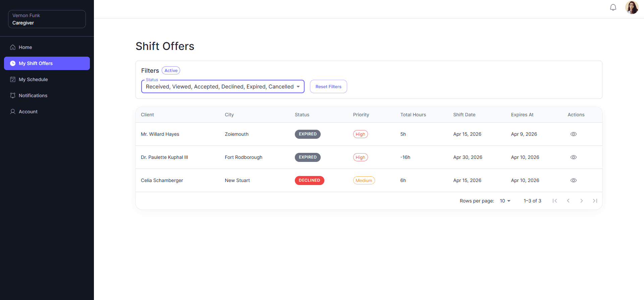The height and width of the screenshot is (300, 644).
Task: Click the -16h total hours cell
Action: [x=405, y=157]
